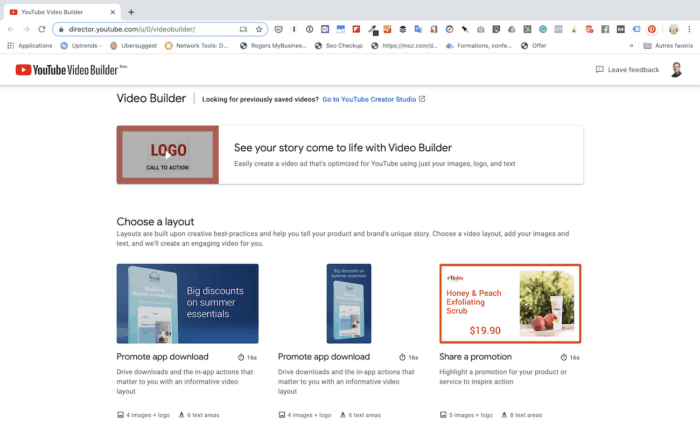Open the Uptrends bookmark
This screenshot has width=700, height=438.
click(81, 46)
